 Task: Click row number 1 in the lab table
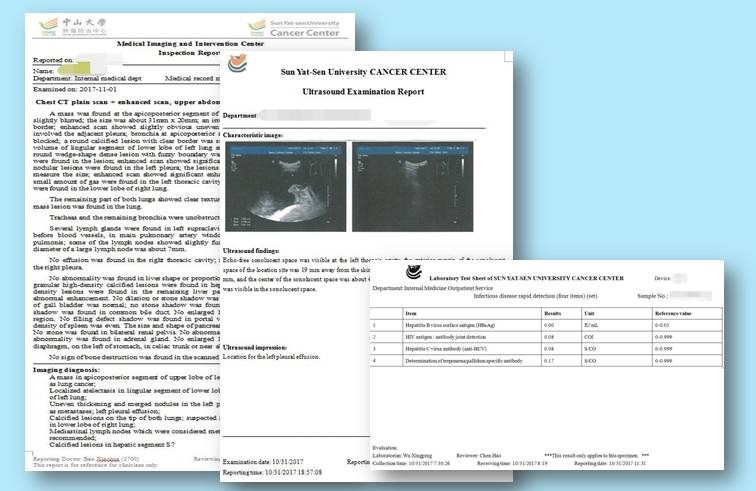[x=374, y=325]
